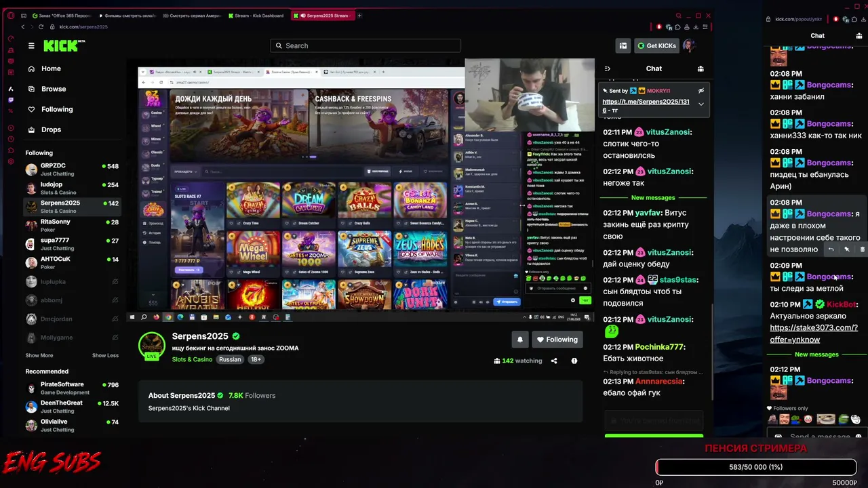The height and width of the screenshot is (488, 868).
Task: Open AHTOCuK channel in Following list
Action: (x=72, y=262)
